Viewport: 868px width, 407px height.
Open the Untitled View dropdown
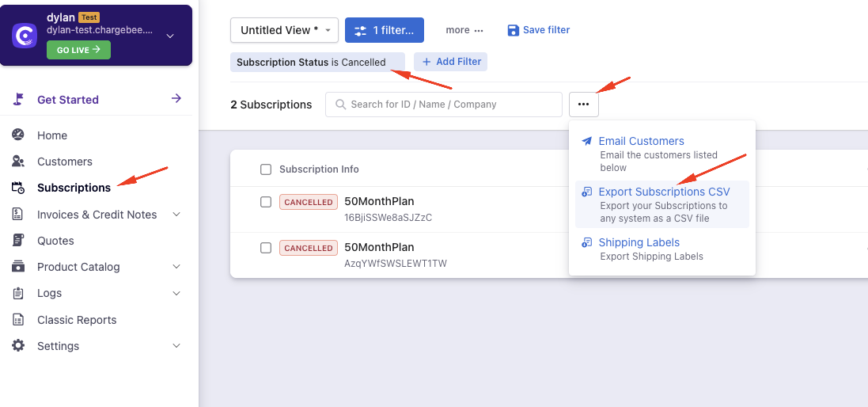pyautogui.click(x=285, y=30)
